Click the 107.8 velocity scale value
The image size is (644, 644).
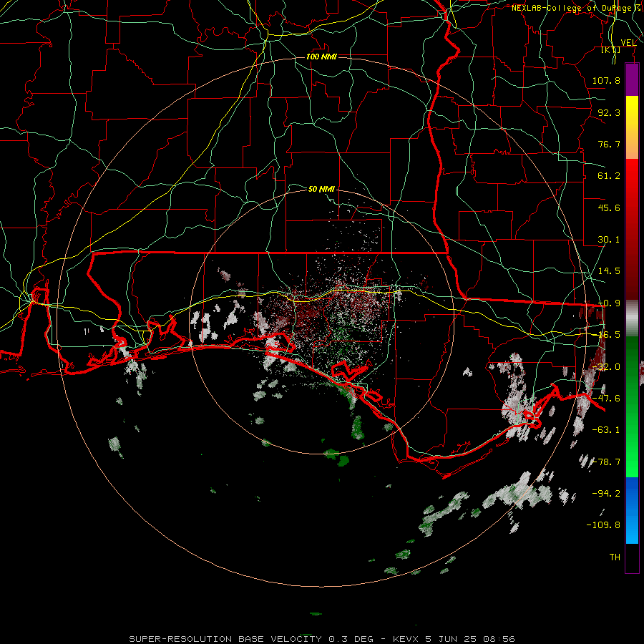click(x=606, y=80)
